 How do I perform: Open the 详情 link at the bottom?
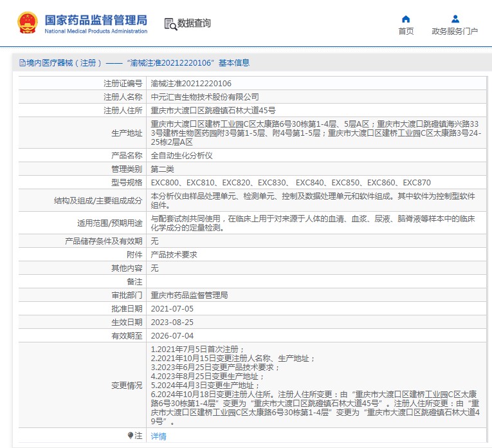(158, 436)
